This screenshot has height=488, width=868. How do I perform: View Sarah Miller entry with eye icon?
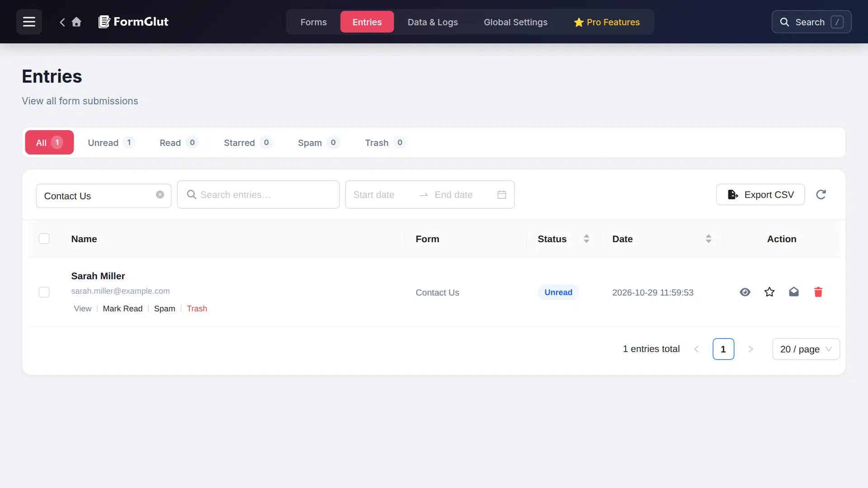(745, 292)
